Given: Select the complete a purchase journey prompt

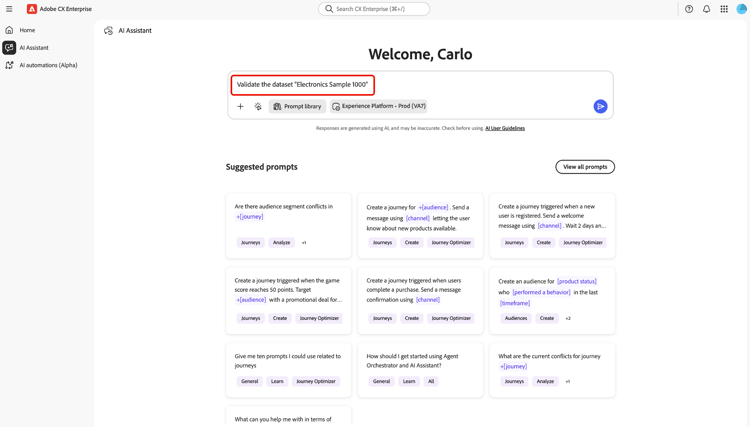Looking at the screenshot, I should click(x=420, y=301).
